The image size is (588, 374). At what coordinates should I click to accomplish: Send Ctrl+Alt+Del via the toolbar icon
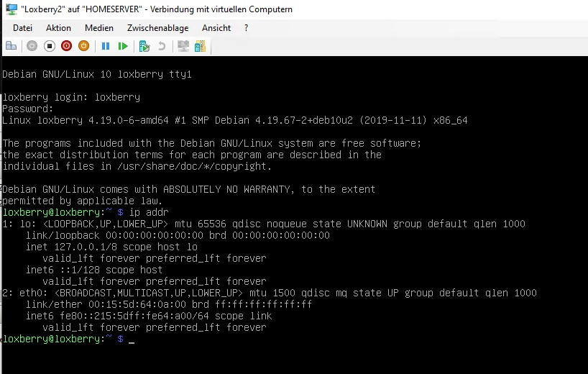[x=12, y=46]
